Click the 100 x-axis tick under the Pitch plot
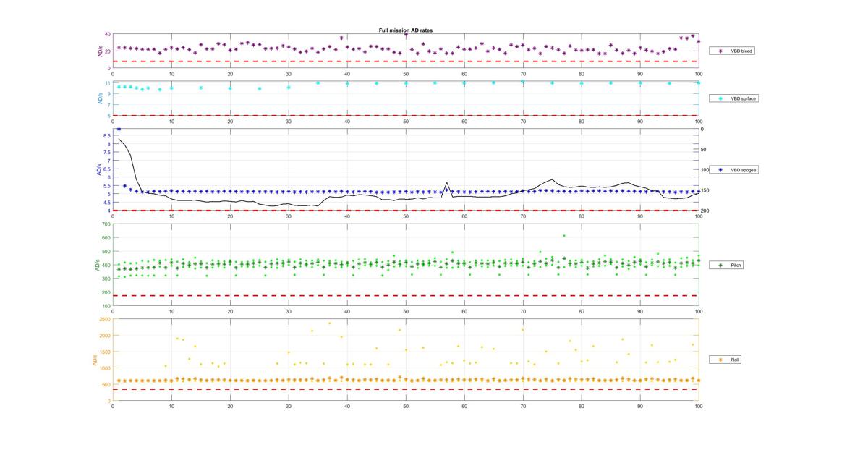 click(x=698, y=311)
